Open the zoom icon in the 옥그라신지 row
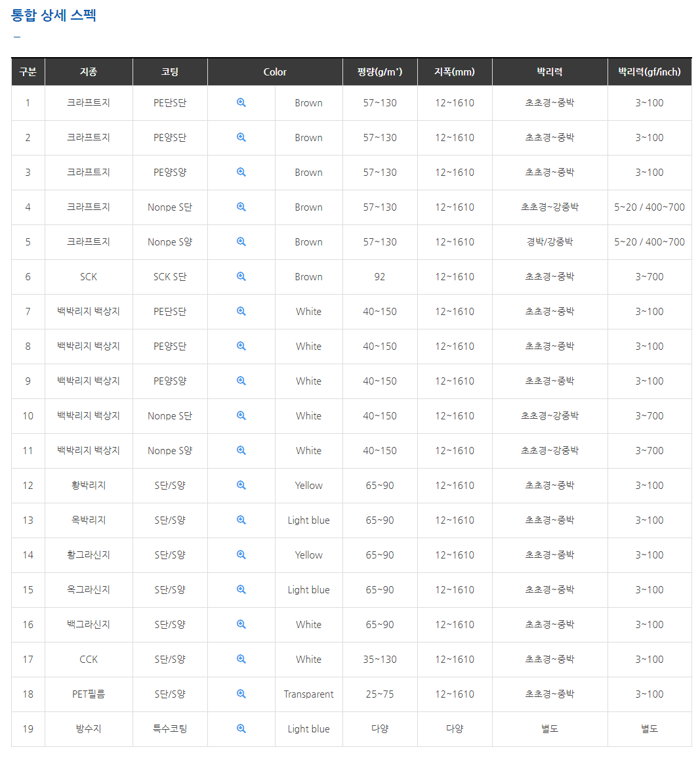This screenshot has height=760, width=700. (241, 589)
